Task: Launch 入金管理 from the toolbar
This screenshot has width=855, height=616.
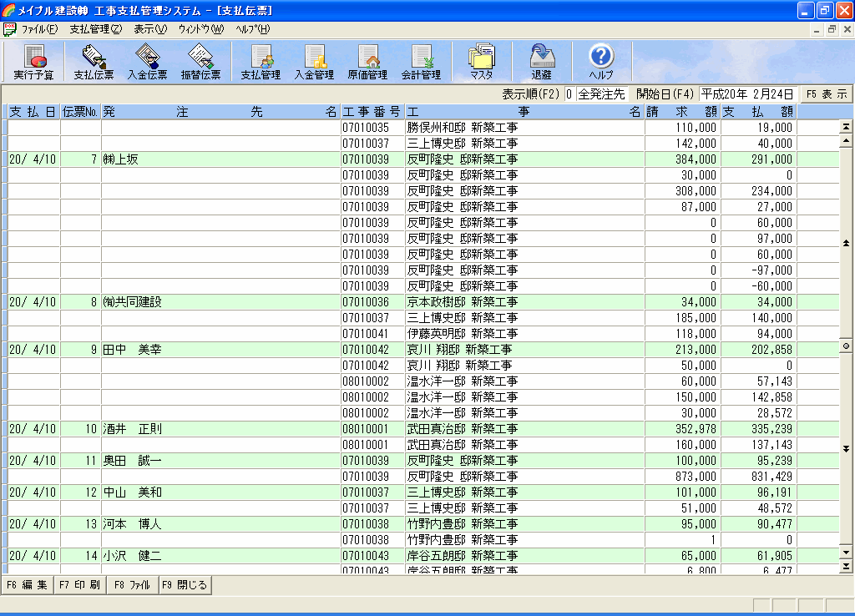Action: tap(314, 62)
